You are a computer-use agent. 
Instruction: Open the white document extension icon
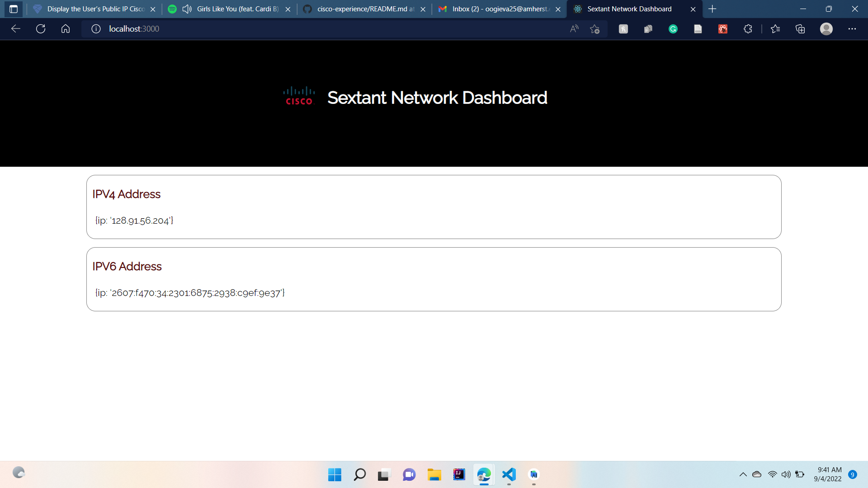698,29
